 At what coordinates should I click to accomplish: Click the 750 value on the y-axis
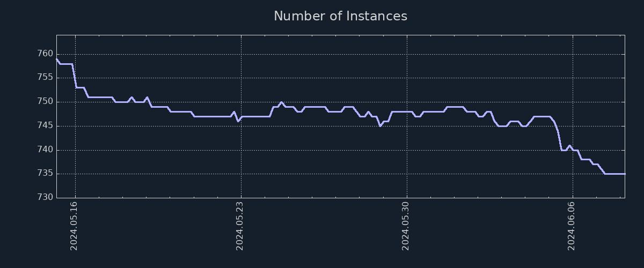coord(45,102)
